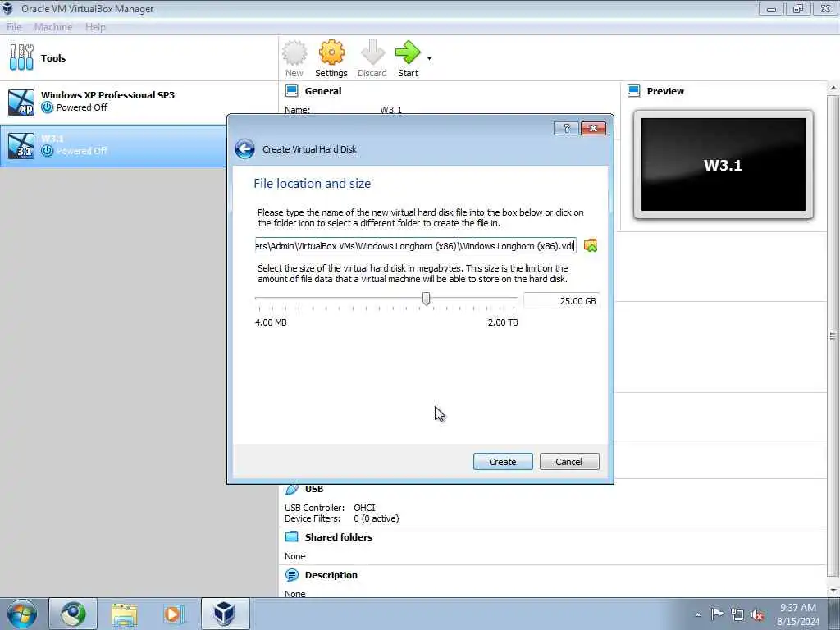Click the Create button
840x630 pixels.
pos(503,462)
